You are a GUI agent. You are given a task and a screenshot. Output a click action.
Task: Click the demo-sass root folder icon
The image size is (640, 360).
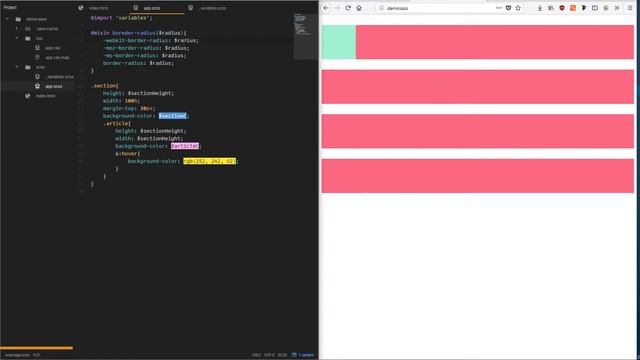click(18, 19)
